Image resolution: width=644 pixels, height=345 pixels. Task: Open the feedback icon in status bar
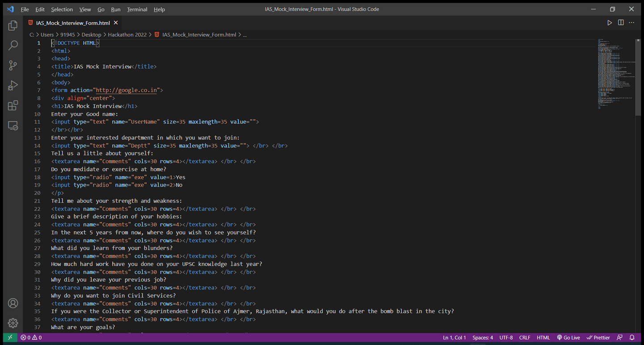point(619,337)
